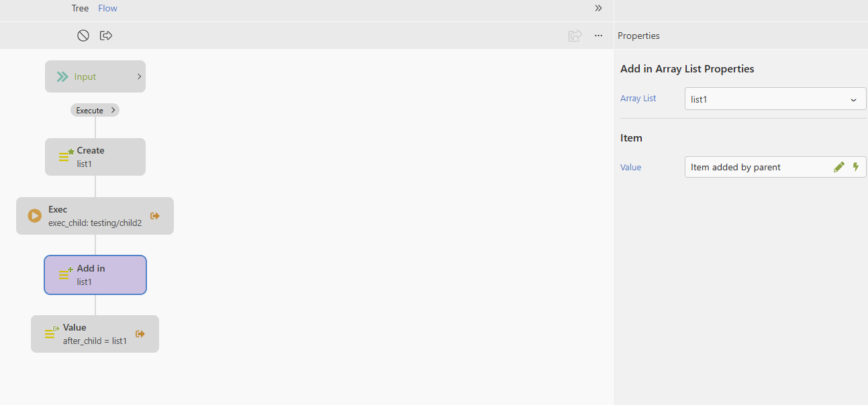Click the export arrow icon beside disable icon

tap(105, 36)
